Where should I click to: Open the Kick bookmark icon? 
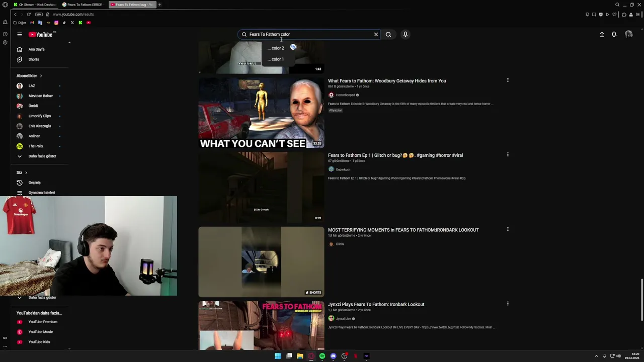[80, 23]
